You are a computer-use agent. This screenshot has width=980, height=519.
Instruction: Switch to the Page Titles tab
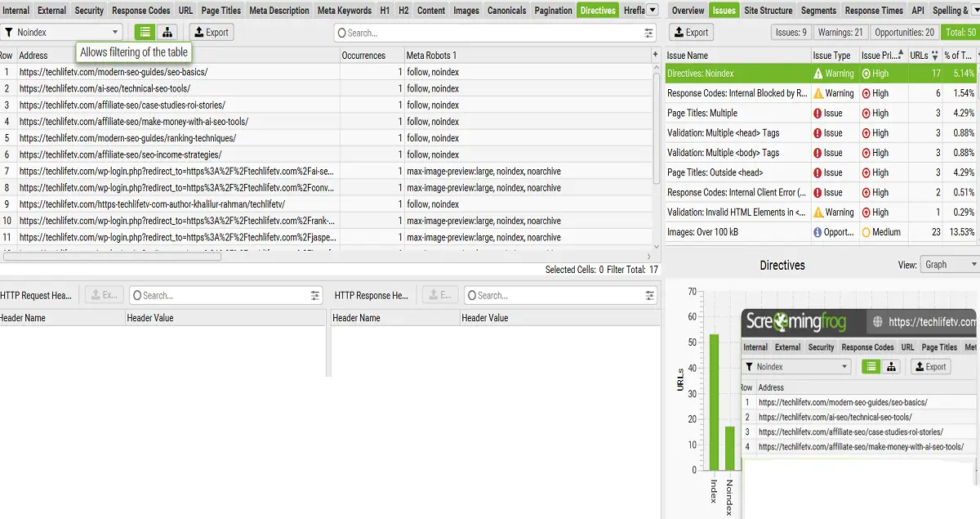221,11
